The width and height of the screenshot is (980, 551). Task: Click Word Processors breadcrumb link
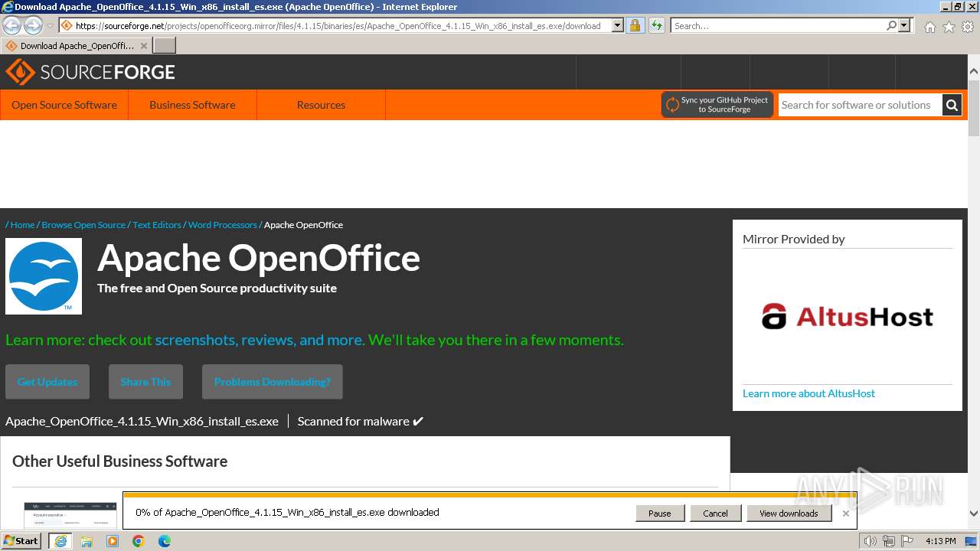pyautogui.click(x=223, y=225)
